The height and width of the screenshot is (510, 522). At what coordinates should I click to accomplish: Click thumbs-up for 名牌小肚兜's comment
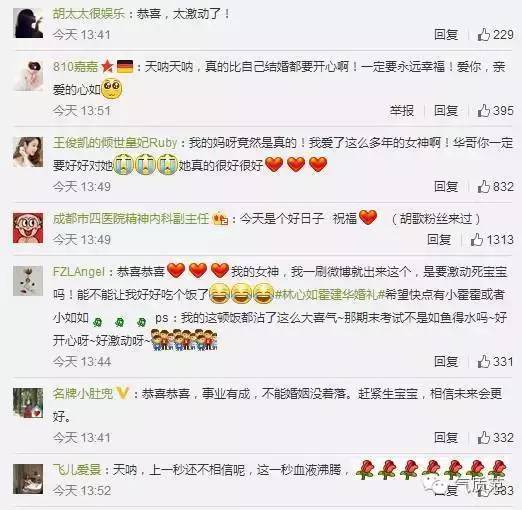click(x=483, y=437)
